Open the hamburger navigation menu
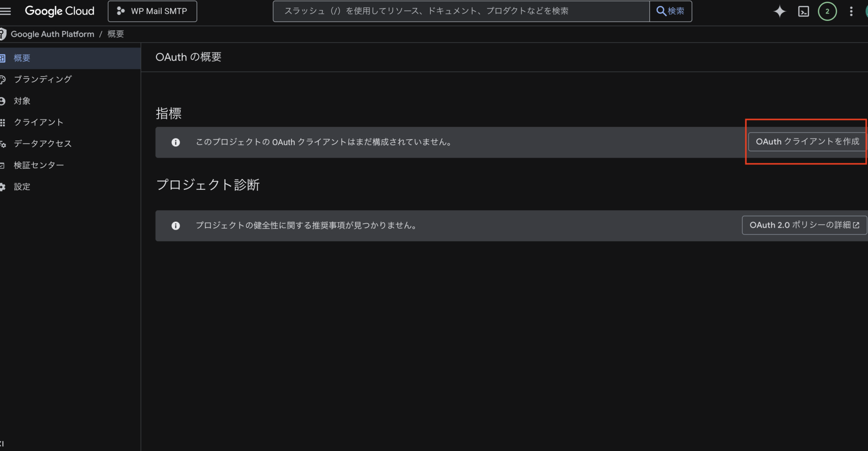 (x=5, y=11)
